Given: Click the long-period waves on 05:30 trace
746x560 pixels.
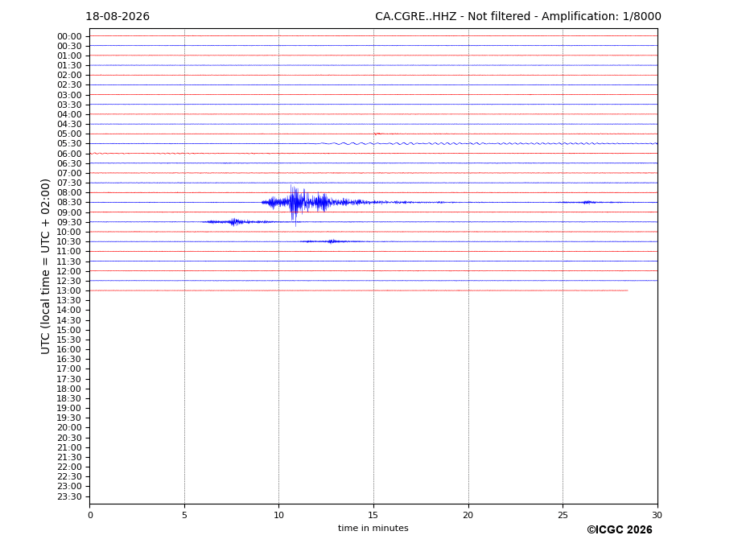Looking at the screenshot, I should [x=489, y=143].
